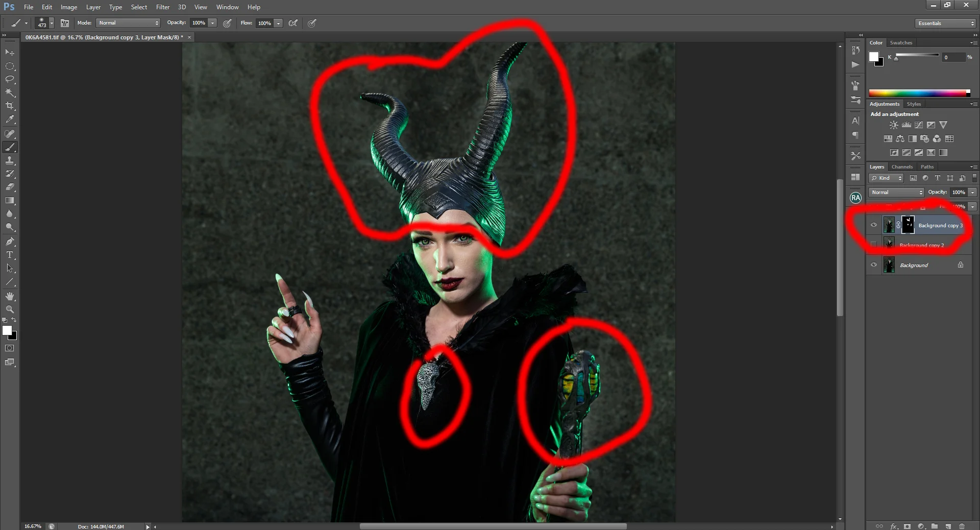Viewport: 980px width, 530px height.
Task: Select the Hand tool
Action: 10,296
